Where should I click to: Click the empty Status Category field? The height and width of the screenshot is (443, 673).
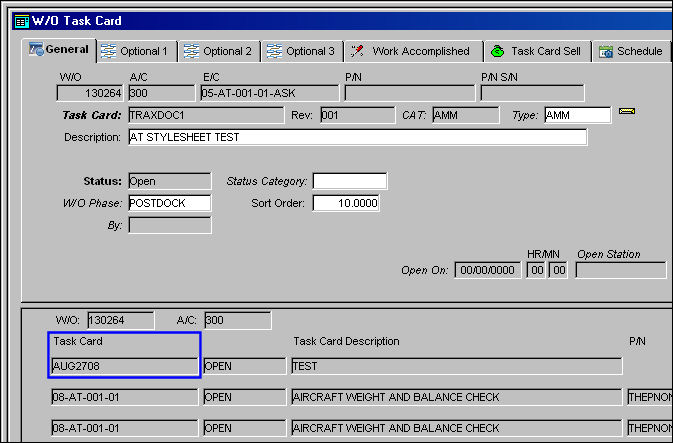point(350,181)
